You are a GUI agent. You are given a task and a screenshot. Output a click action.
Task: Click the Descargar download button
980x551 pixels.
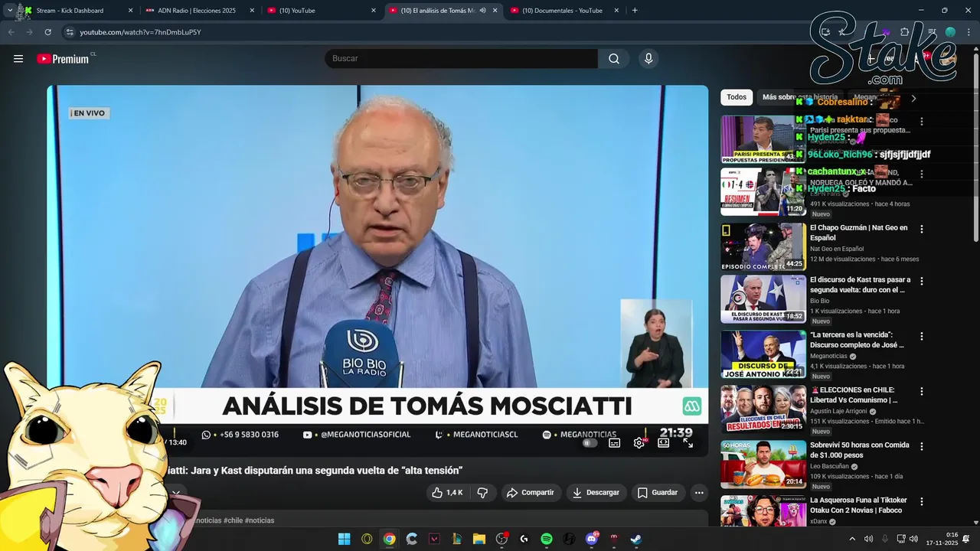596,493
